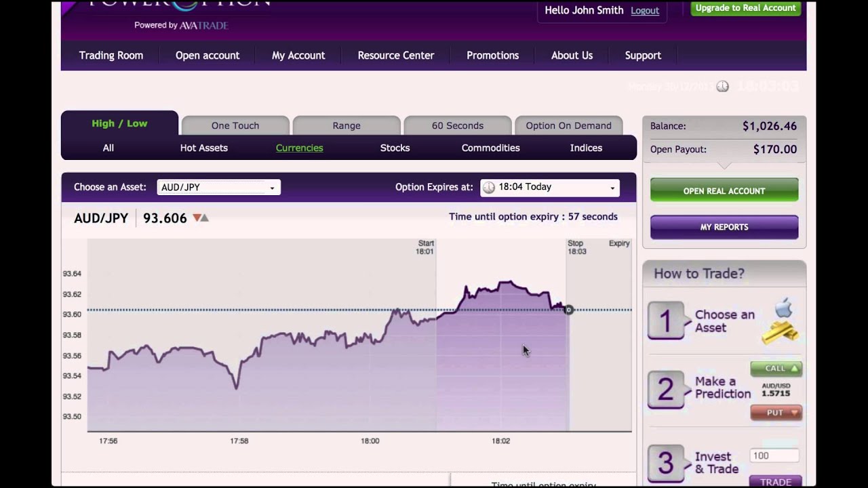Click the Powered by AVATRADE logo text
This screenshot has width=868, height=488.
tap(181, 25)
